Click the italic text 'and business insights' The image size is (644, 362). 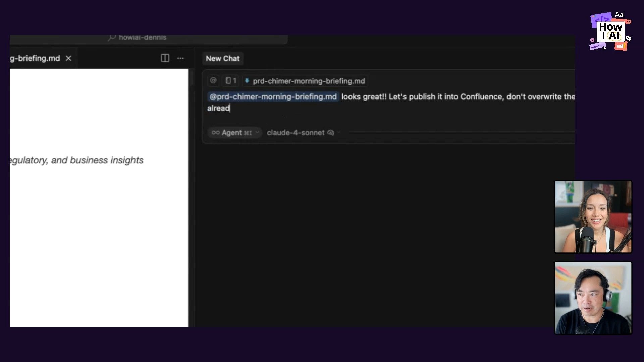click(x=97, y=160)
